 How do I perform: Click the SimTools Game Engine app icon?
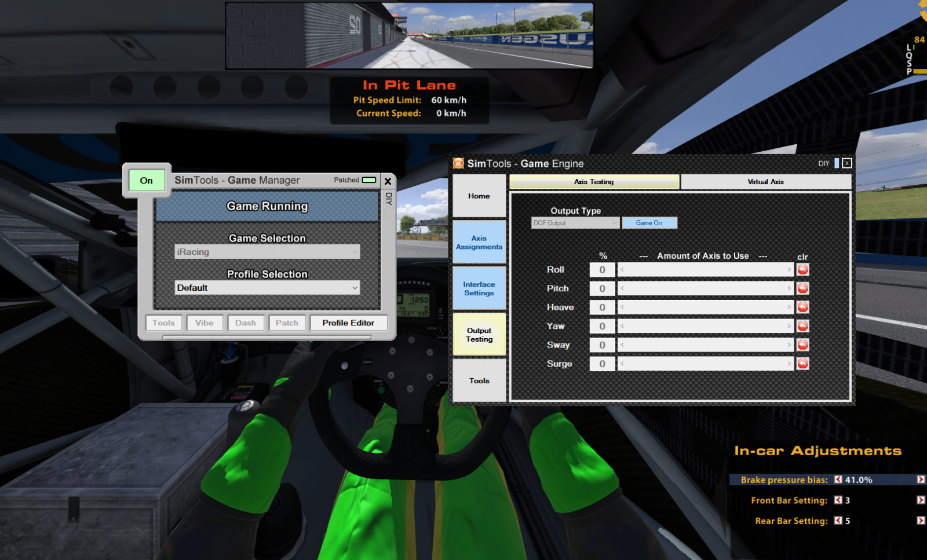point(458,163)
